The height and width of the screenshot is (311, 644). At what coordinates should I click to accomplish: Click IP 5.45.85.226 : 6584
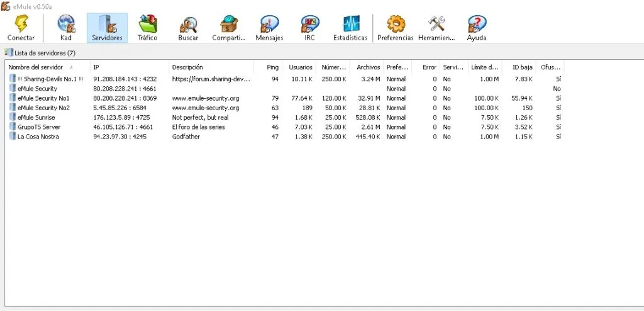[x=121, y=108]
